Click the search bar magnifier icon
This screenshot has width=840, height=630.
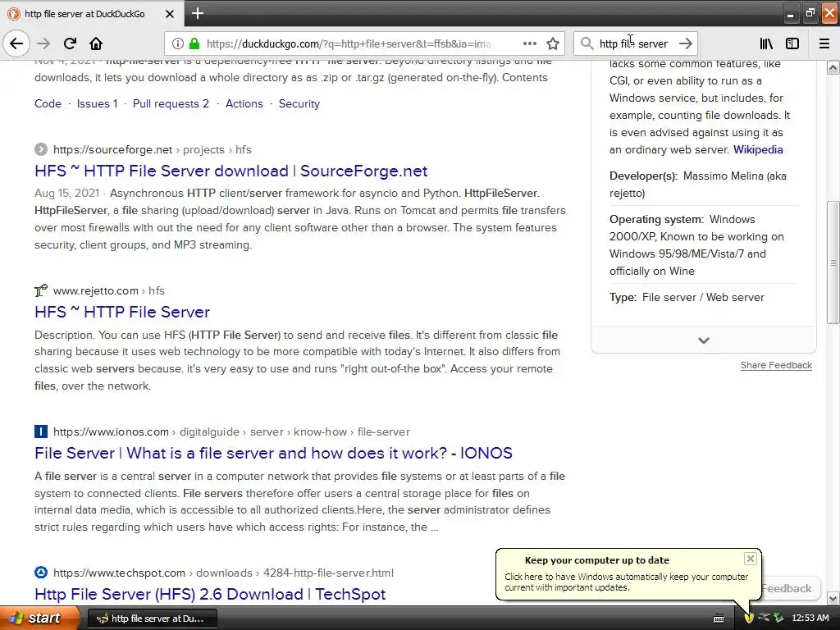tap(587, 43)
